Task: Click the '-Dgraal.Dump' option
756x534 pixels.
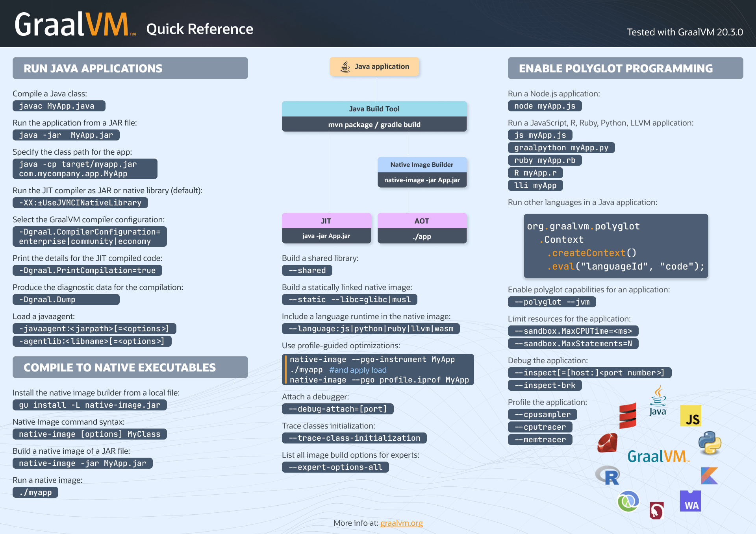Action: tap(66, 299)
